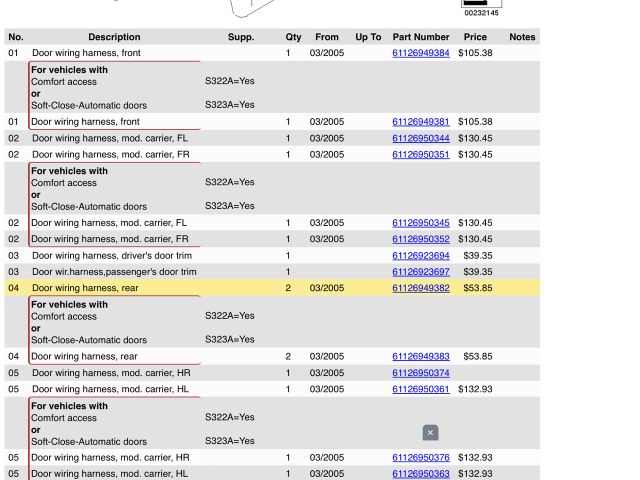640x480 pixels.
Task: Open passenger's door trim part 61126923697
Action: click(x=420, y=272)
